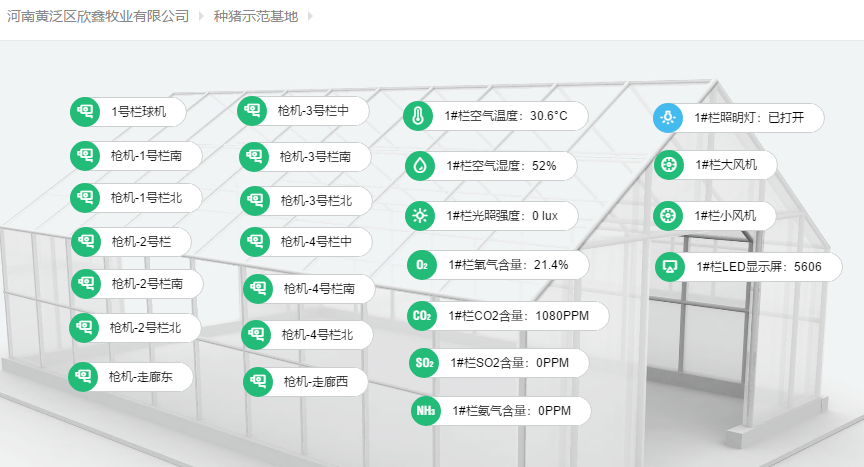864x467 pixels.
Task: Expand the arrow after 河南黄泛区欣鑫牧业有限公司
Action: point(201,17)
